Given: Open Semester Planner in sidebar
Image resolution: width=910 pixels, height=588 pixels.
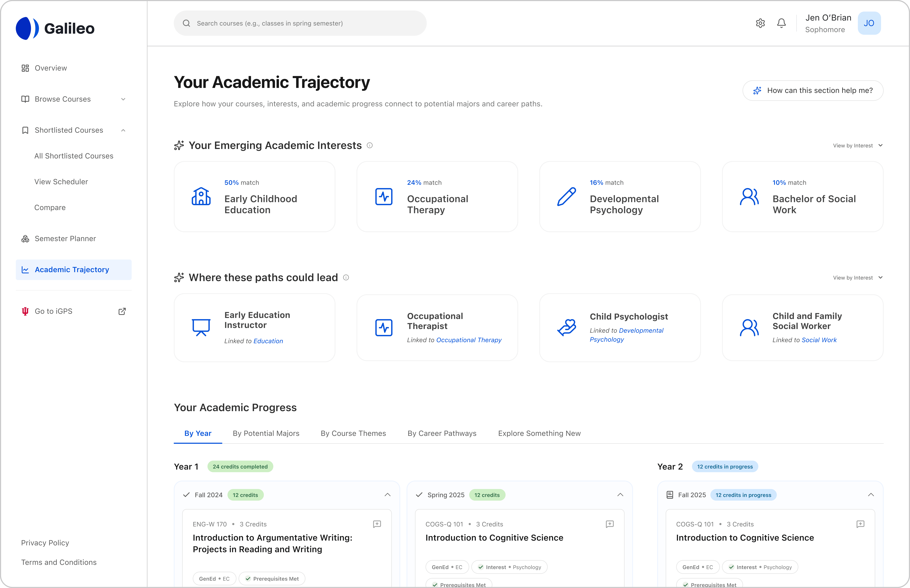Looking at the screenshot, I should pyautogui.click(x=65, y=239).
